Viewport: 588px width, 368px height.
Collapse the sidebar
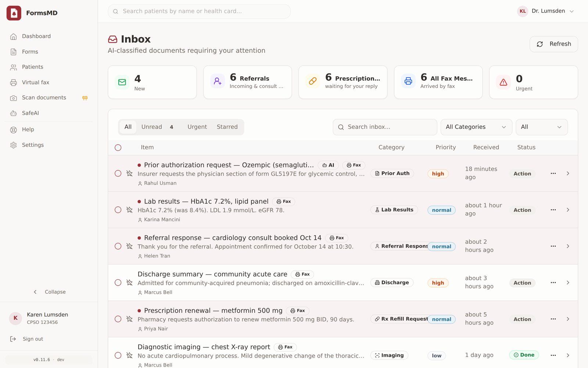[49, 292]
